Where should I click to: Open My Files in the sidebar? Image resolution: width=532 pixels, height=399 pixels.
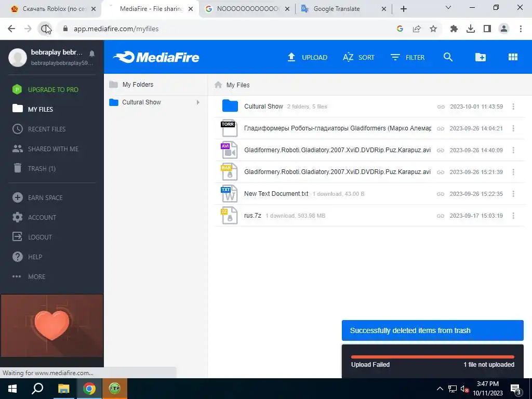click(33, 109)
